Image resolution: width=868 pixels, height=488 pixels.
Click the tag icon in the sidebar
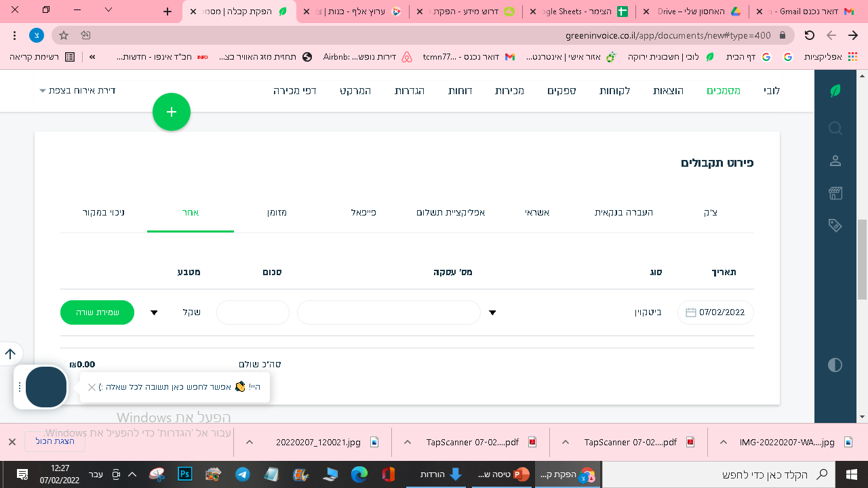(835, 226)
